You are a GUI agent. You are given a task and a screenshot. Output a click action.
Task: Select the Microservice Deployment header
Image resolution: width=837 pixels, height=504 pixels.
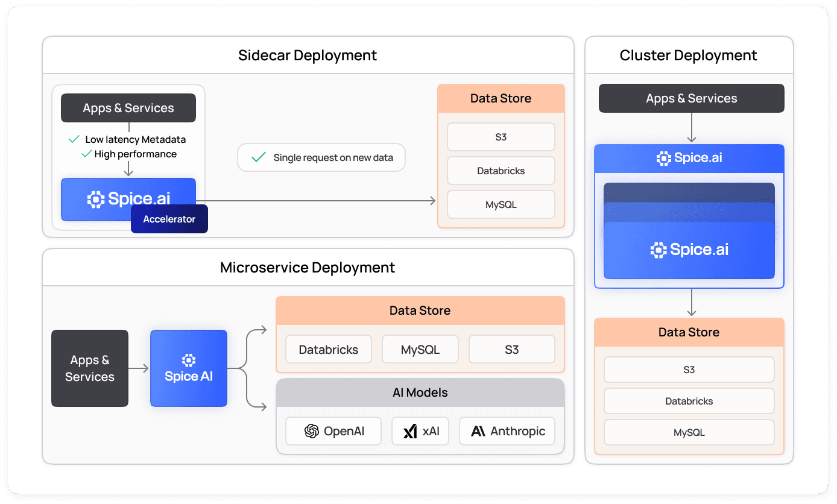(308, 268)
